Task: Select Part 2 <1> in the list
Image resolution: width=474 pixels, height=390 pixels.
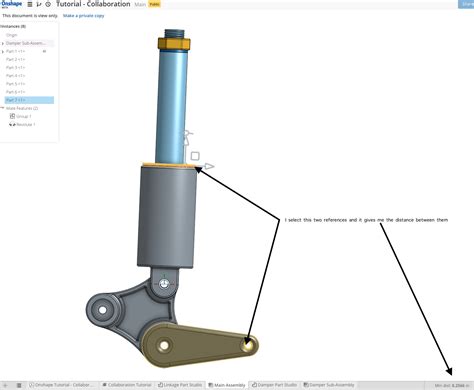Action: [x=15, y=59]
